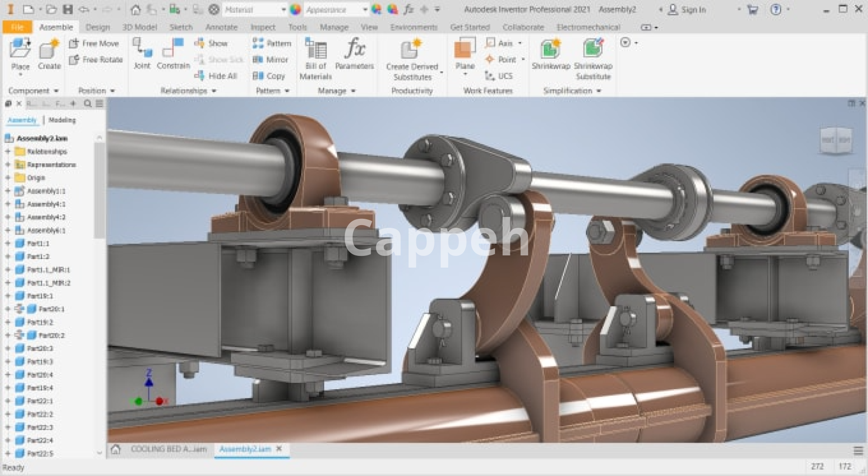Open the Material dropdown
The width and height of the screenshot is (868, 476).
[x=283, y=9]
